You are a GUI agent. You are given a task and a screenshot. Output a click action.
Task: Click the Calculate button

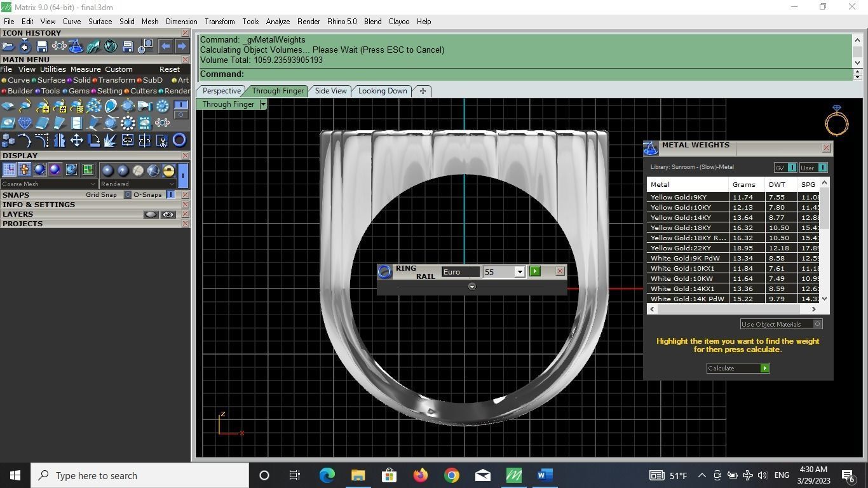[x=738, y=368]
